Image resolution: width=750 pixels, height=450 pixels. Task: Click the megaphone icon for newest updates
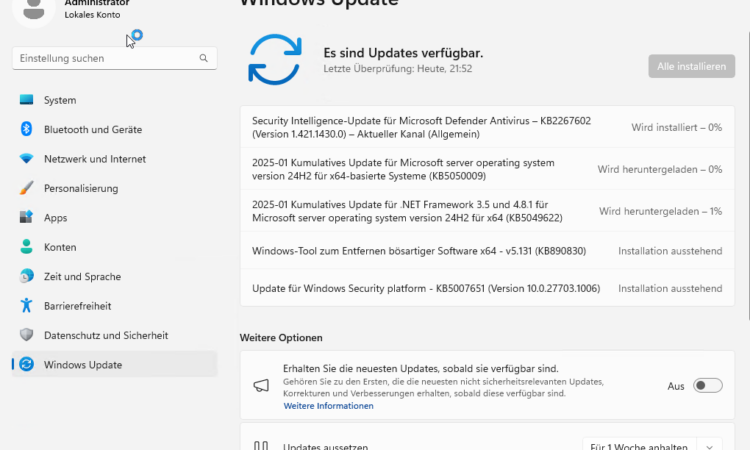[261, 385]
